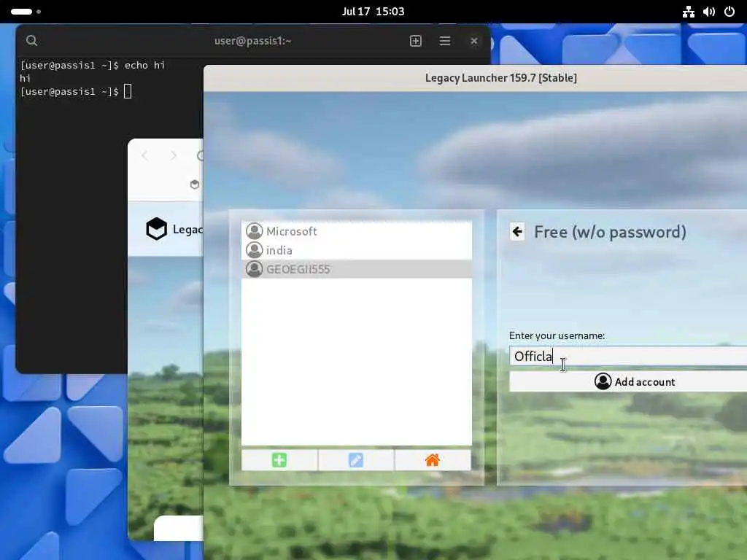Click the terminal title user@passis1:~
Screen dimensions: 747x560
tap(252, 41)
